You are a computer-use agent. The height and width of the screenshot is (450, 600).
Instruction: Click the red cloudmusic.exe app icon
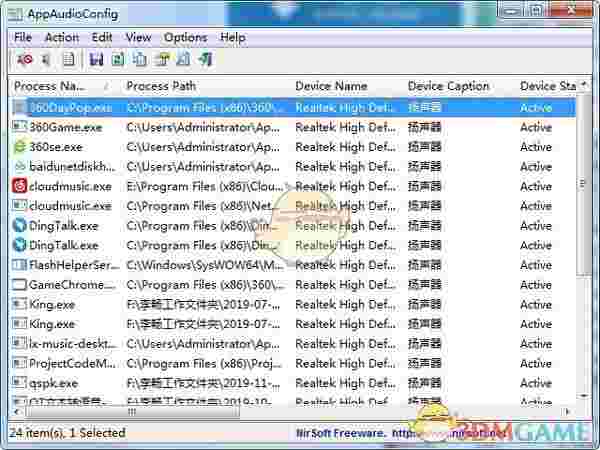[20, 186]
